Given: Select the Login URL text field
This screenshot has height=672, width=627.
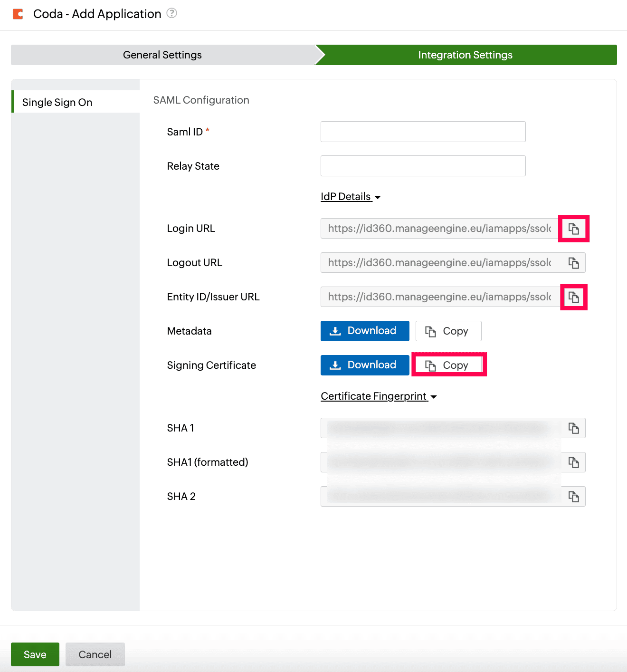Looking at the screenshot, I should click(x=441, y=229).
